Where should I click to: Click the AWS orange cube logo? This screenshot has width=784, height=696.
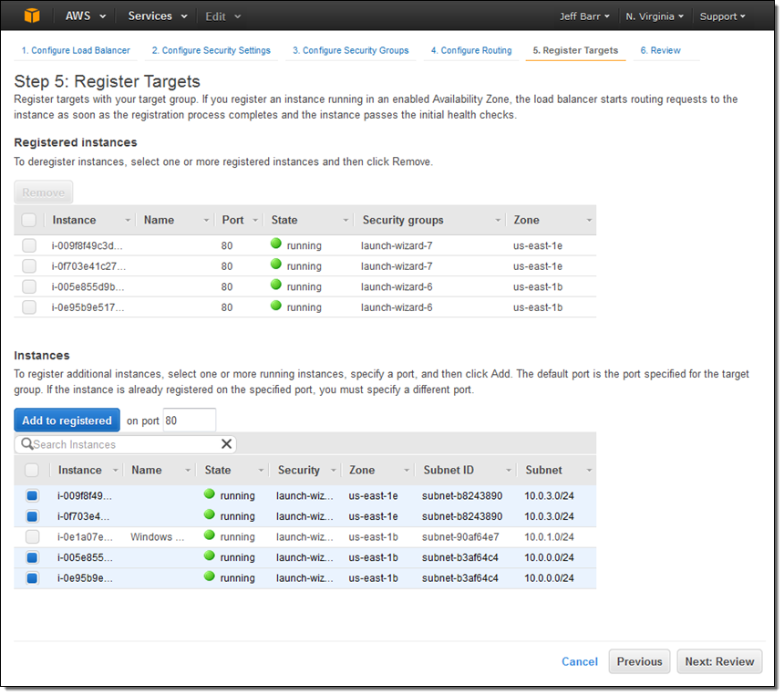(x=32, y=16)
